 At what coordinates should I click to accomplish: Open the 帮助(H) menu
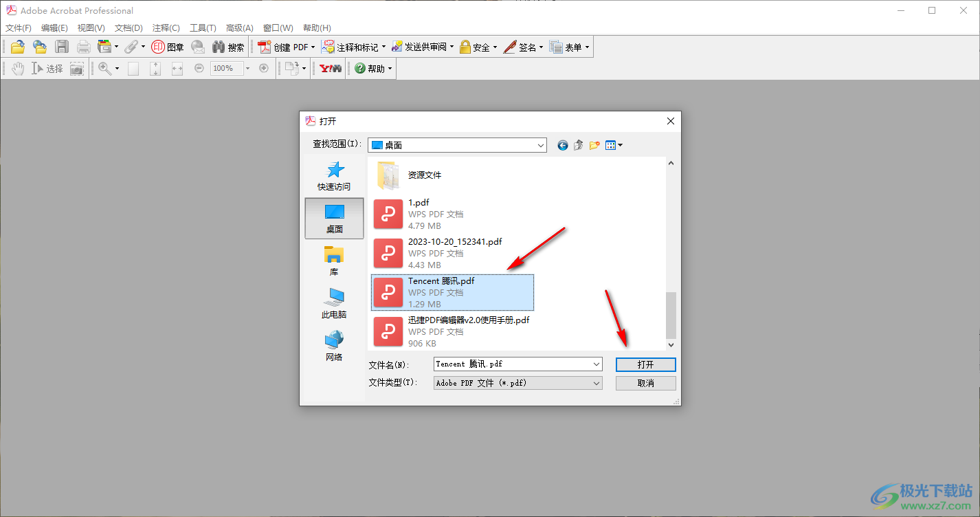tap(317, 27)
